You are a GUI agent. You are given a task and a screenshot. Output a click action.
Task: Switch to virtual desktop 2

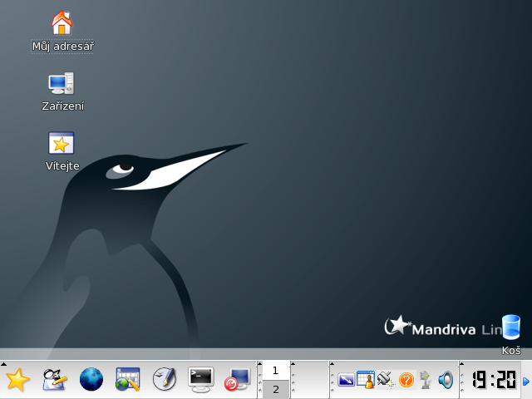point(276,389)
